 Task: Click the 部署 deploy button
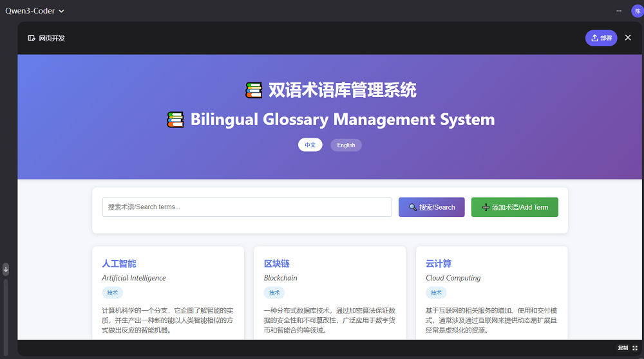pyautogui.click(x=601, y=38)
